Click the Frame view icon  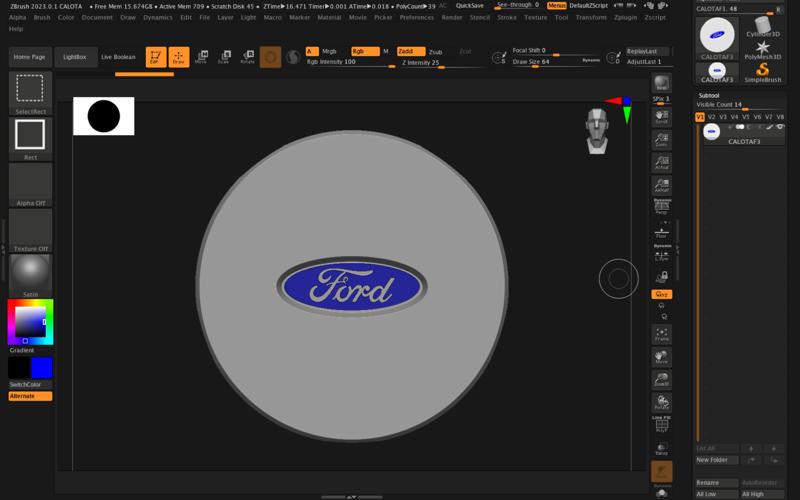(x=661, y=334)
